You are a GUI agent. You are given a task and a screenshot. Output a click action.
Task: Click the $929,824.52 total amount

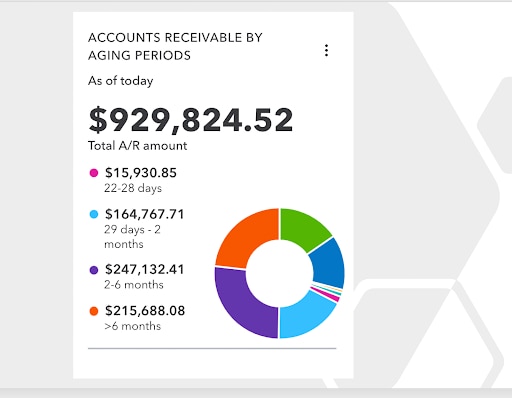[x=191, y=120]
